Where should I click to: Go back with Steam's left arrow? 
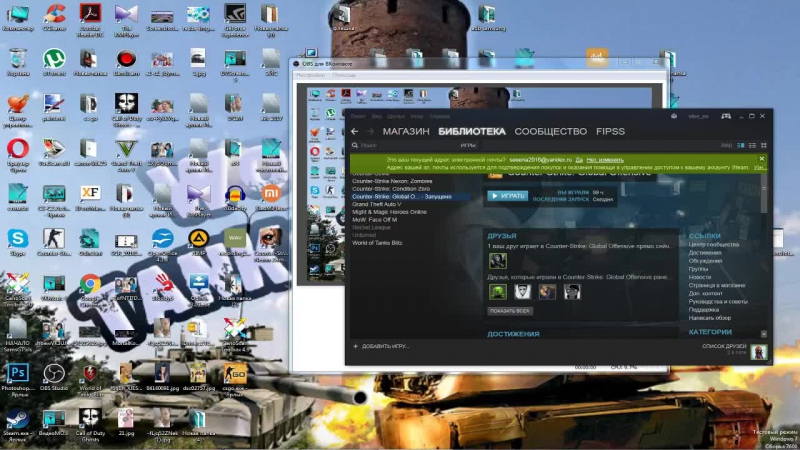click(x=355, y=132)
